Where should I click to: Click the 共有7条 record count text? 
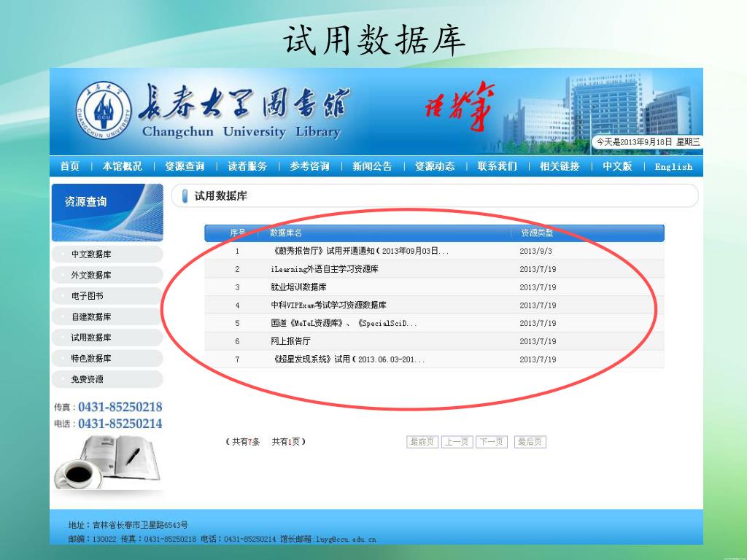(246, 442)
